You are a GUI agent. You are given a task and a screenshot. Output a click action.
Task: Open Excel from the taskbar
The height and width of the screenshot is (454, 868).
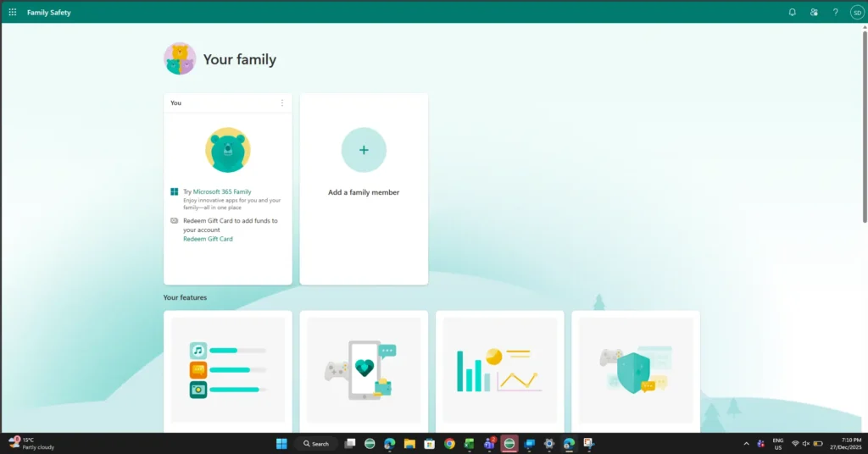[470, 444]
